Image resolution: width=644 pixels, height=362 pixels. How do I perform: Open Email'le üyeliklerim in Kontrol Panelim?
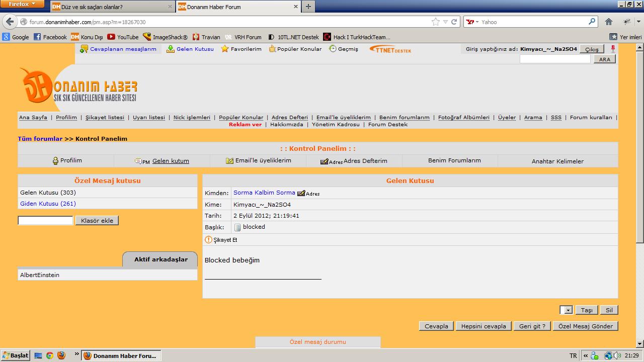(258, 161)
